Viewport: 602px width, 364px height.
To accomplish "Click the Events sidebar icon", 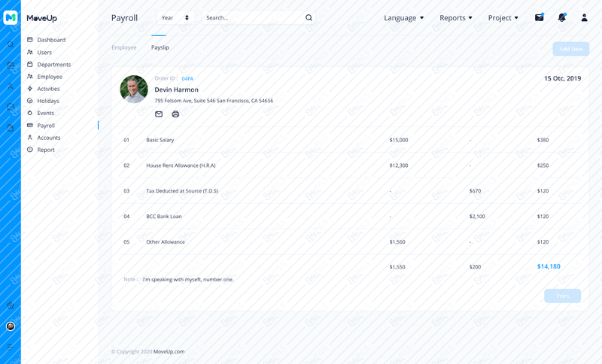I will 30,113.
